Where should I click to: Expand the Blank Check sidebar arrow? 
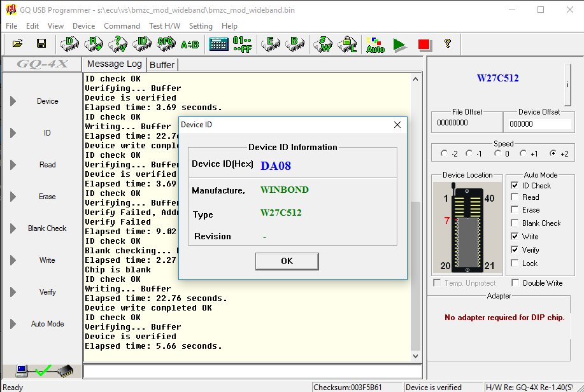(x=13, y=228)
